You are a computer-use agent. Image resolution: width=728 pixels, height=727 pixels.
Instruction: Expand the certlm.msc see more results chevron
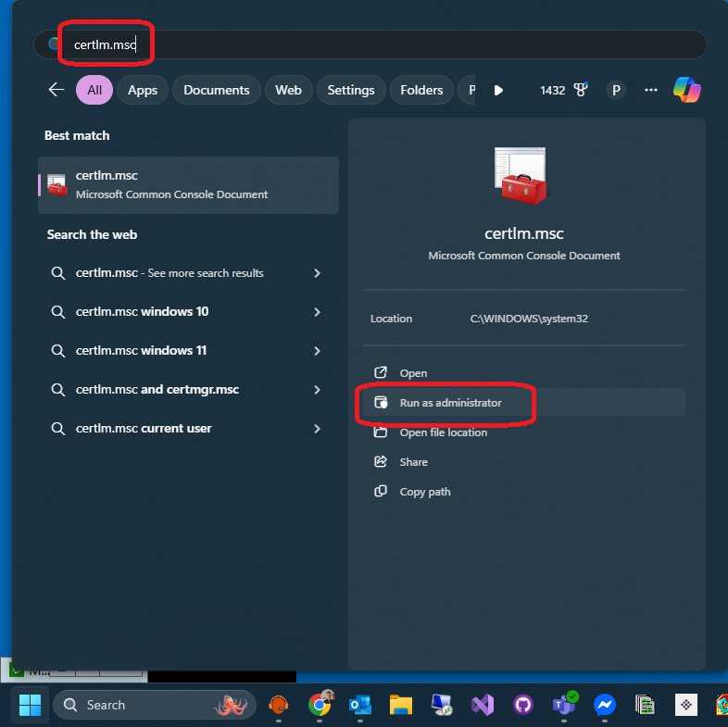tap(317, 273)
